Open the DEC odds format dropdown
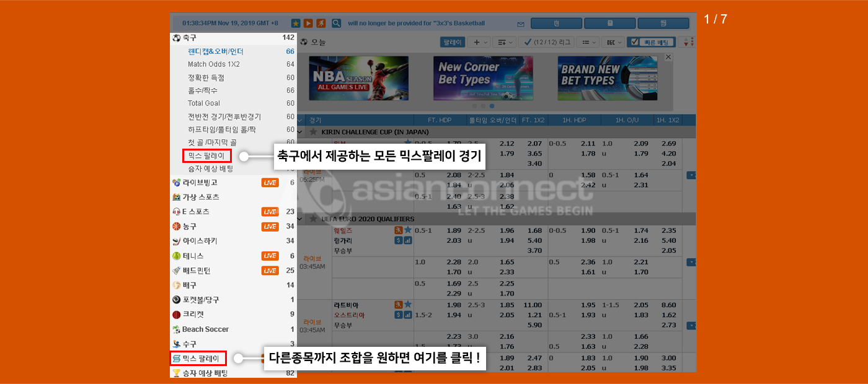 (x=614, y=42)
